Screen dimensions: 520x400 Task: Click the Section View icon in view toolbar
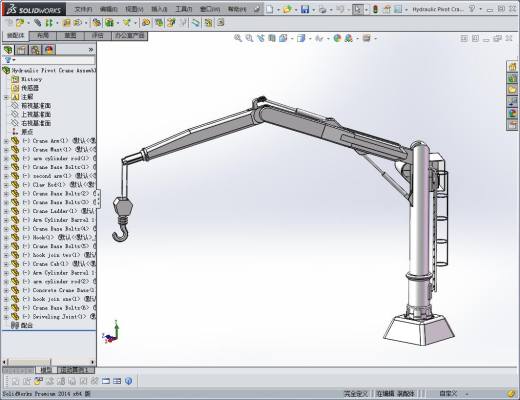pyautogui.click(x=272, y=38)
